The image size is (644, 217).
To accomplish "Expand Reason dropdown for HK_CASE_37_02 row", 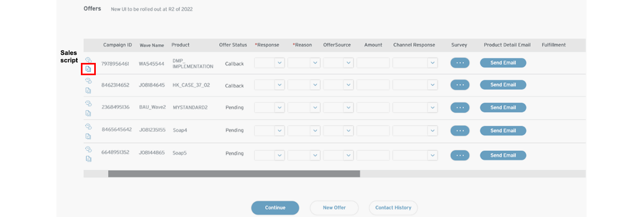I will (315, 85).
